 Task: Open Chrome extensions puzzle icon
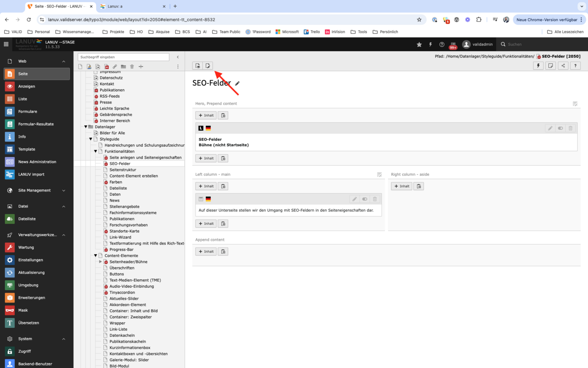pos(479,20)
